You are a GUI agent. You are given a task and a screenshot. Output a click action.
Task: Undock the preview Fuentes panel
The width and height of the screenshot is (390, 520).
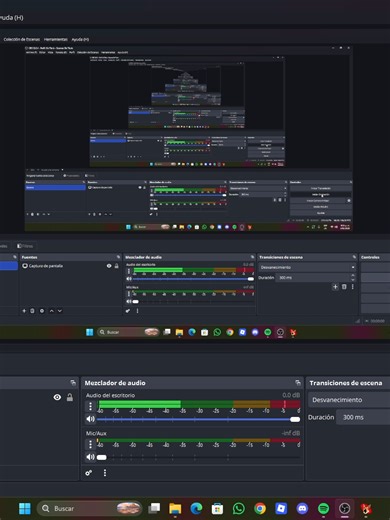[x=118, y=257]
